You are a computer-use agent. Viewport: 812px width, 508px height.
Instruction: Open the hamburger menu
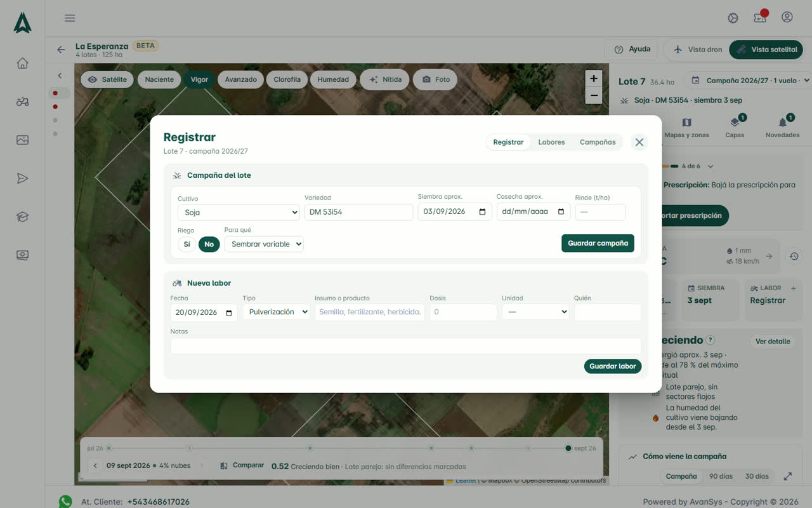click(x=70, y=18)
